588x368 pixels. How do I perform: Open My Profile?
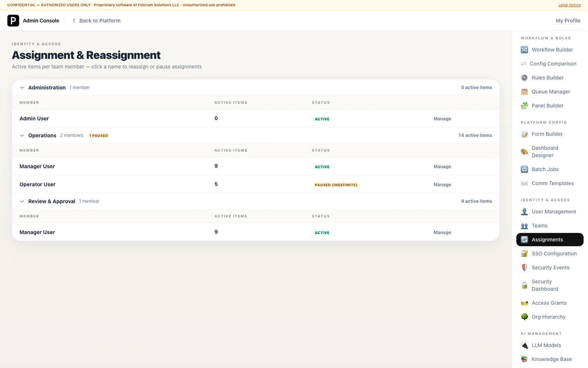point(568,21)
